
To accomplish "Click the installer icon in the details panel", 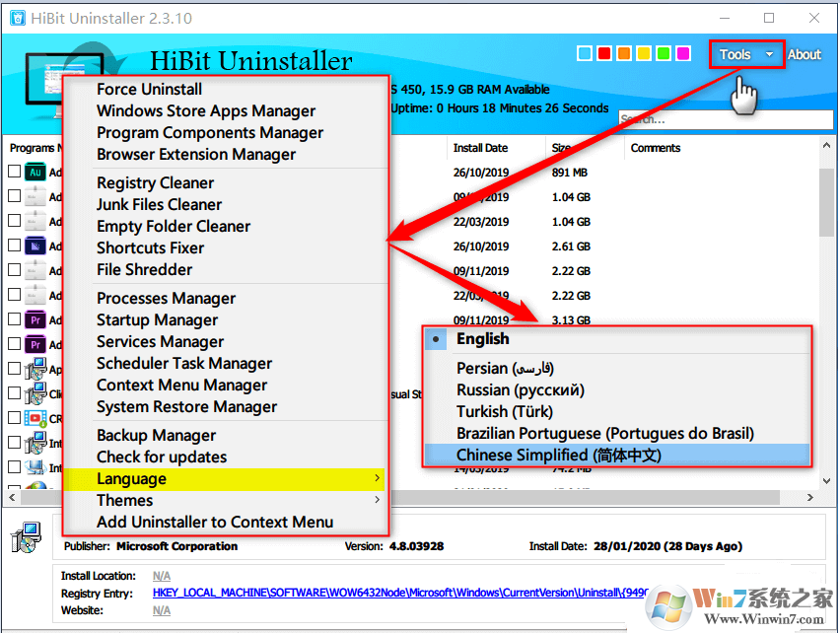I will (26, 537).
